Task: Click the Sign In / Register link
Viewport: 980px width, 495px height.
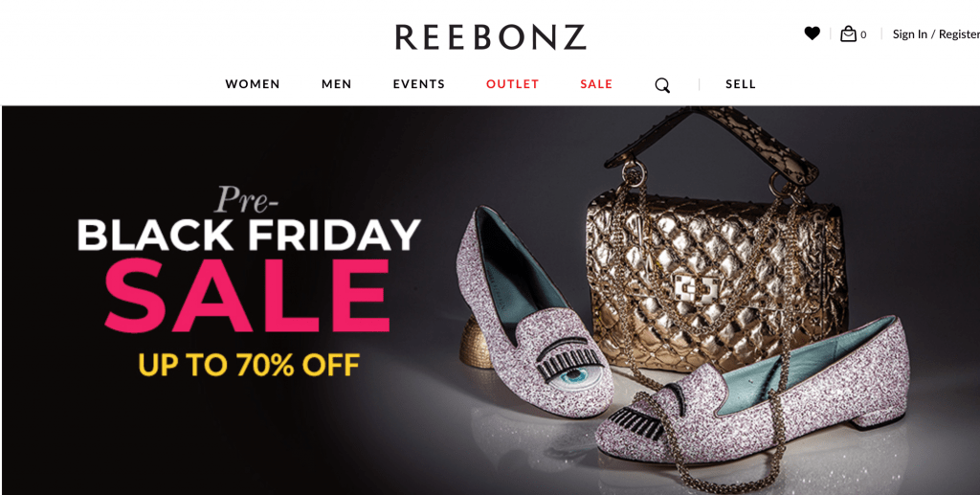Action: (936, 34)
